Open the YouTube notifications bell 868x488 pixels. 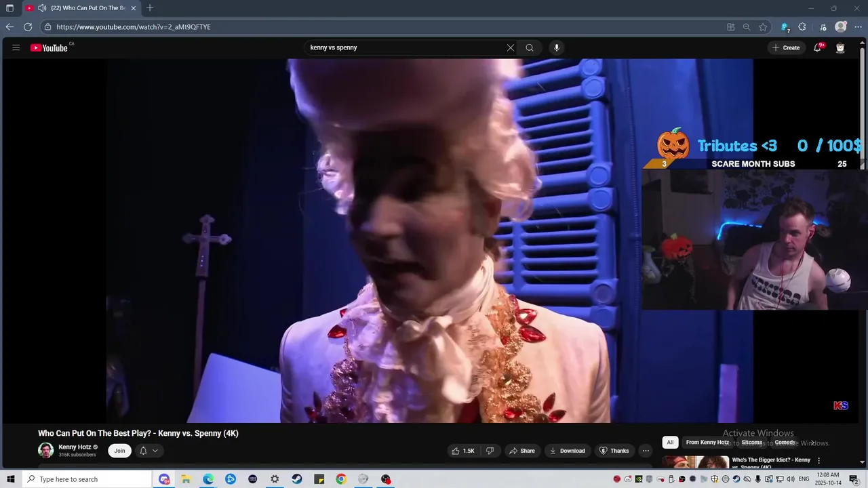coord(818,47)
